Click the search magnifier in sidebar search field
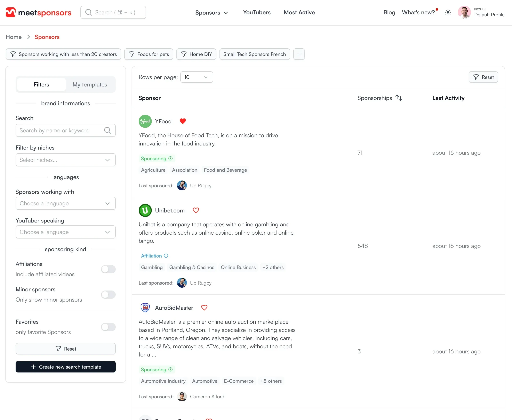Screen dimensions: 512x420 (x=107, y=130)
